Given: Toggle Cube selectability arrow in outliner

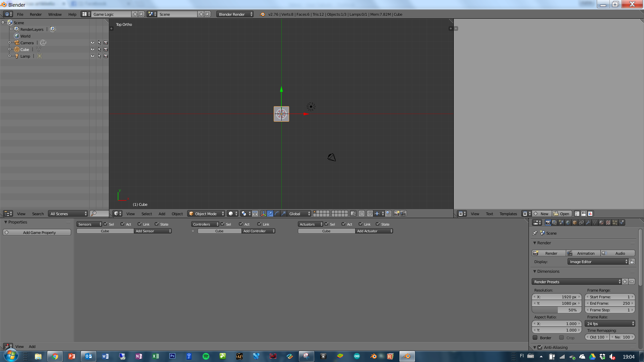Looking at the screenshot, I should click(x=99, y=49).
